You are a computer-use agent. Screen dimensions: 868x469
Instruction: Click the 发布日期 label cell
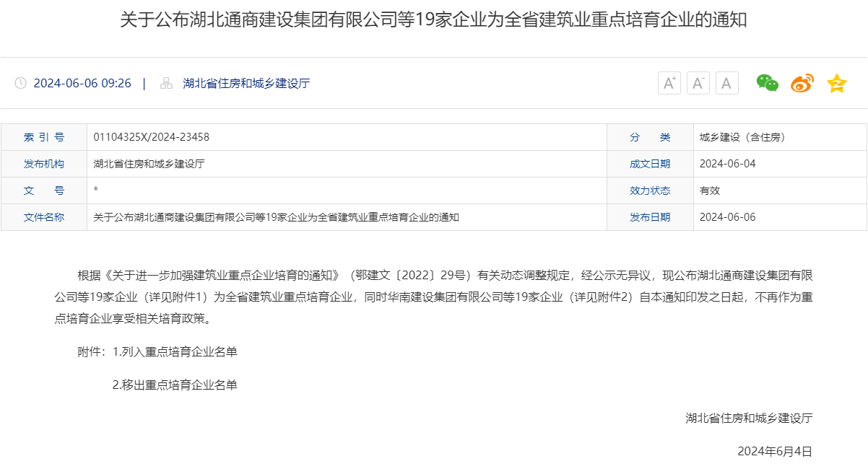pyautogui.click(x=650, y=217)
